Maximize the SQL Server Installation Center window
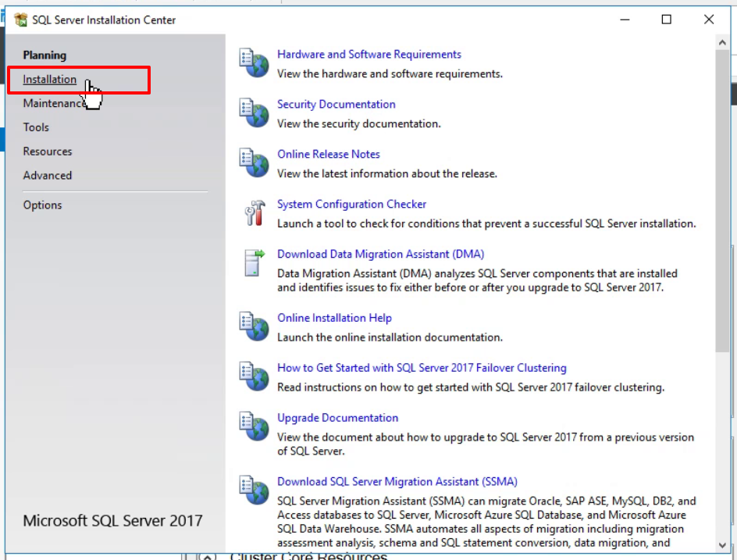The height and width of the screenshot is (560, 737). coord(667,20)
